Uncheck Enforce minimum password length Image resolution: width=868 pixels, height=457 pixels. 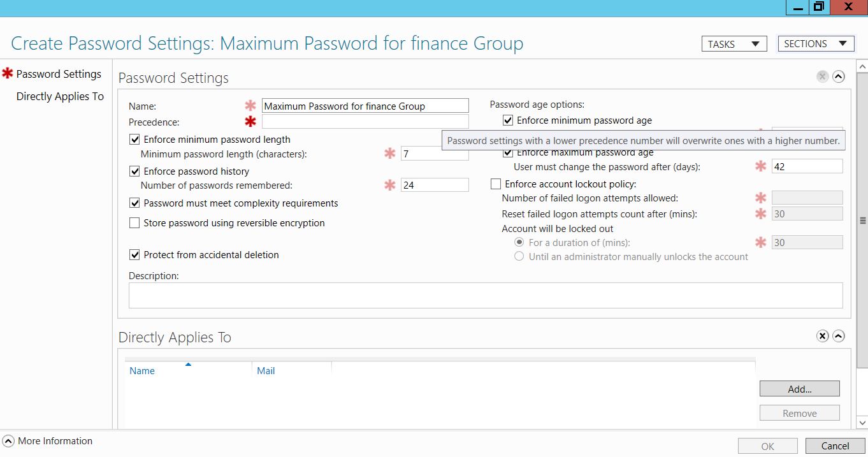tap(134, 140)
